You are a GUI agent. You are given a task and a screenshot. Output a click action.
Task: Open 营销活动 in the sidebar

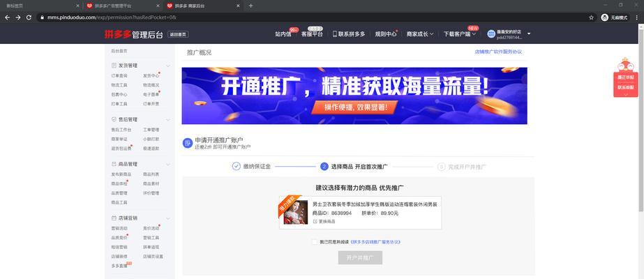click(x=119, y=228)
